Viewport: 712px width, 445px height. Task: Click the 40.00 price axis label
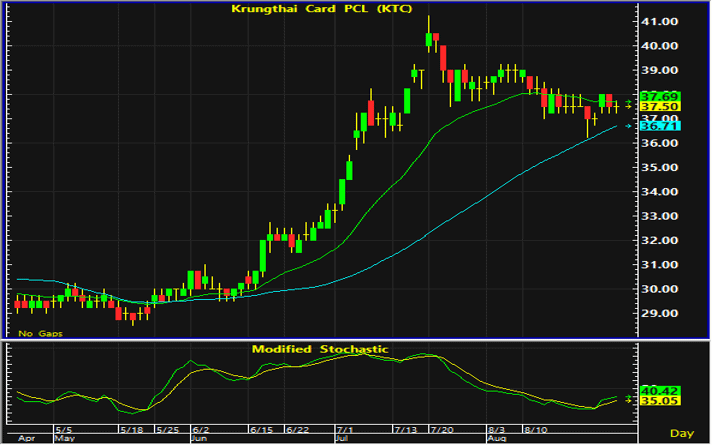[x=659, y=46]
